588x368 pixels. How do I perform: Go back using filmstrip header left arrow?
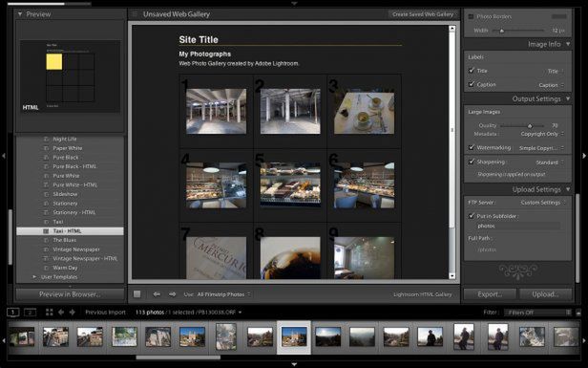coord(61,313)
